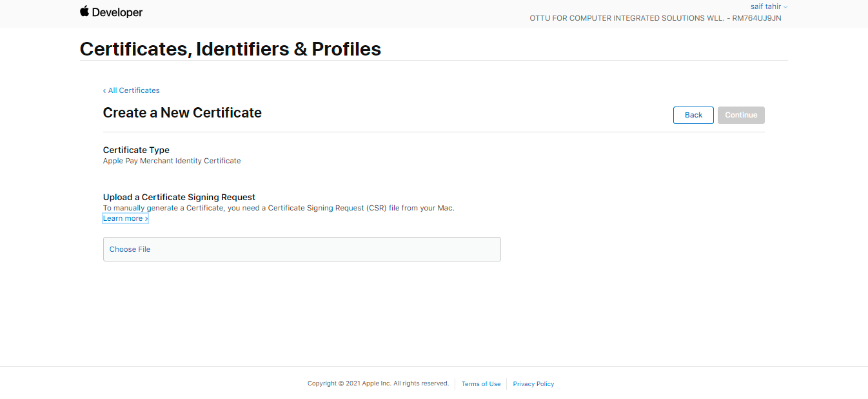Click the Continue button
The width and height of the screenshot is (868, 399).
pyautogui.click(x=740, y=115)
